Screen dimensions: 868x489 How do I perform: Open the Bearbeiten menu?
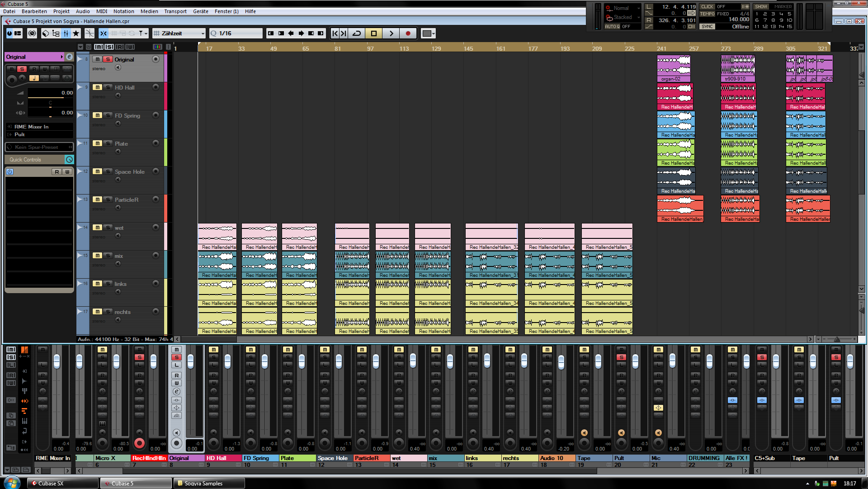[34, 11]
